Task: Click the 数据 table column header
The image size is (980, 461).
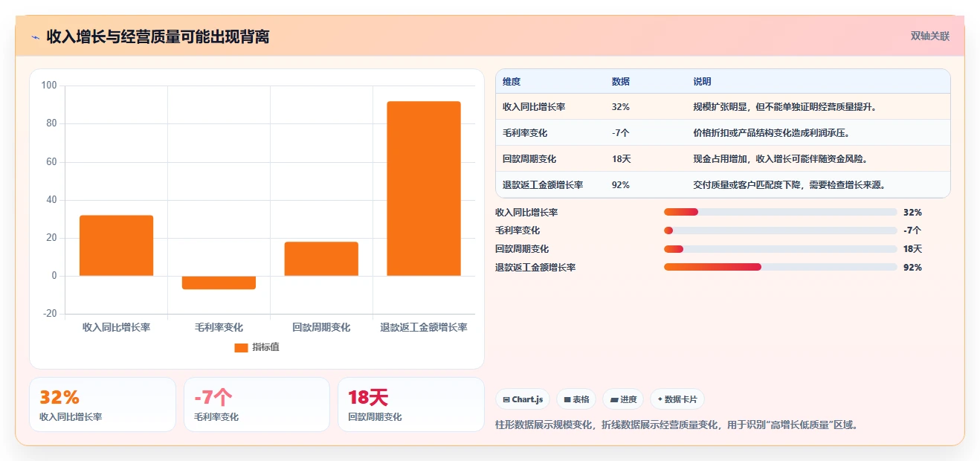Action: 621,82
